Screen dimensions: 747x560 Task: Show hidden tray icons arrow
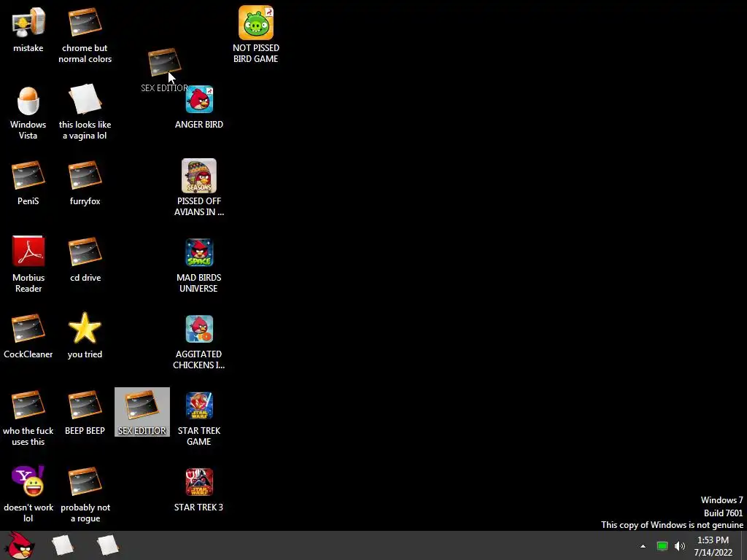(643, 546)
